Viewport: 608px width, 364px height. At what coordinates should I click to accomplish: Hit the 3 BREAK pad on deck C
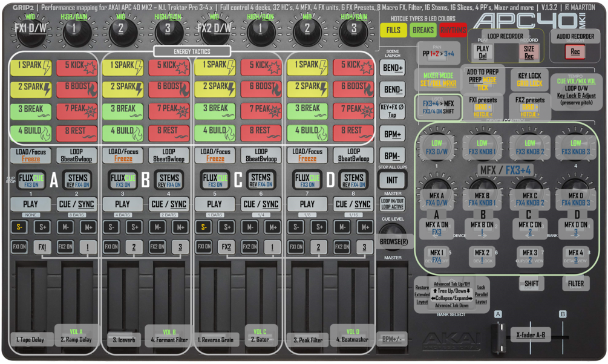pyautogui.click(x=215, y=111)
